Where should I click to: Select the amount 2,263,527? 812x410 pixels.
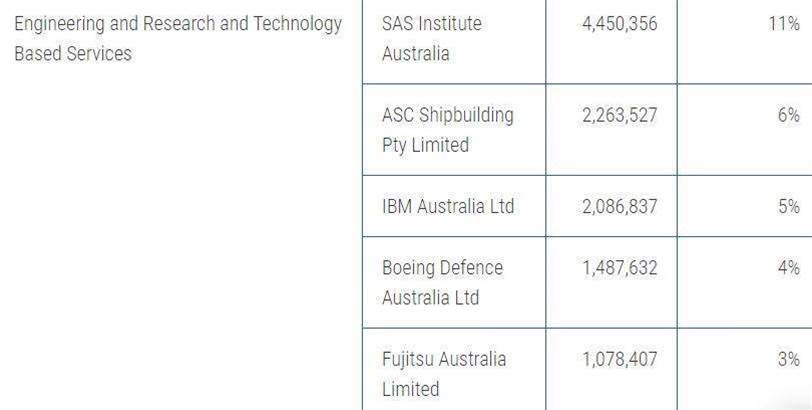[x=619, y=115]
